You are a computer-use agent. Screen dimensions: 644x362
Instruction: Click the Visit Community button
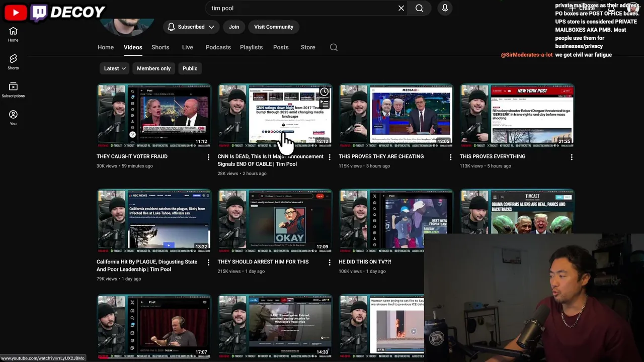[x=274, y=27]
